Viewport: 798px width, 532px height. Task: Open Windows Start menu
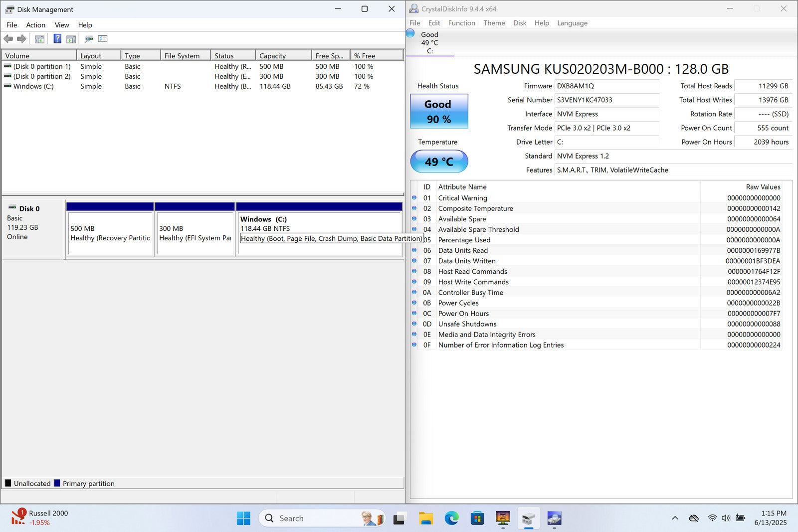coord(243,519)
